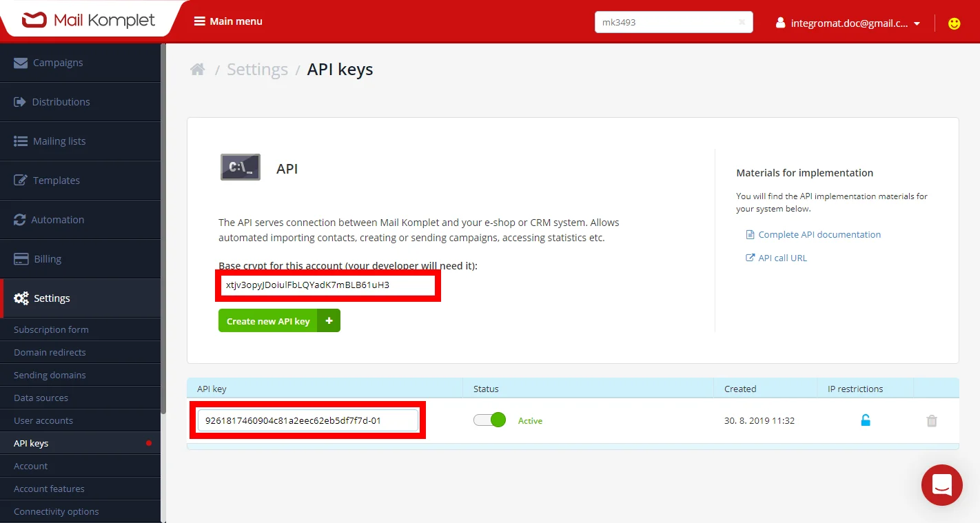The height and width of the screenshot is (523, 980).
Task: Click the Distributions arrow icon
Action: [x=20, y=102]
